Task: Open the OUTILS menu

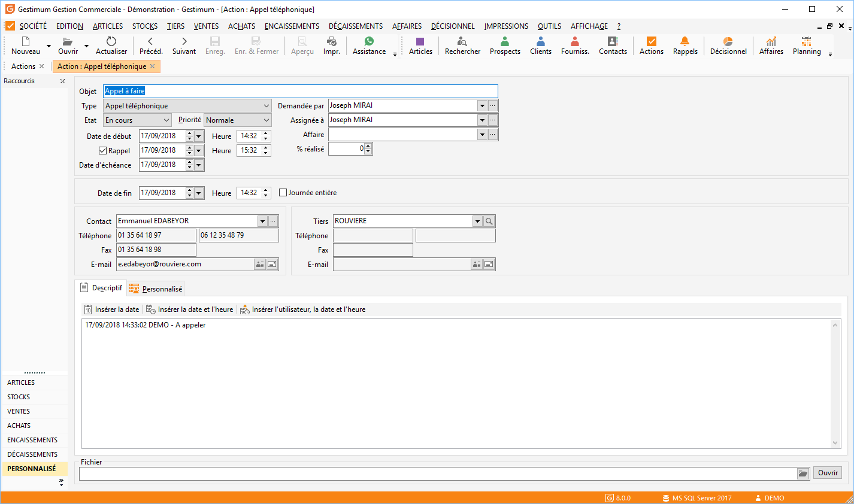Action: (549, 26)
